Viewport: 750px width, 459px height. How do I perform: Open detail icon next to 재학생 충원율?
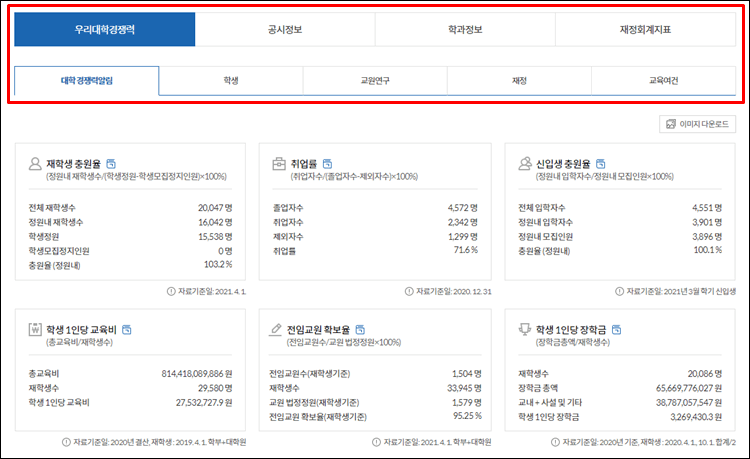[111, 164]
